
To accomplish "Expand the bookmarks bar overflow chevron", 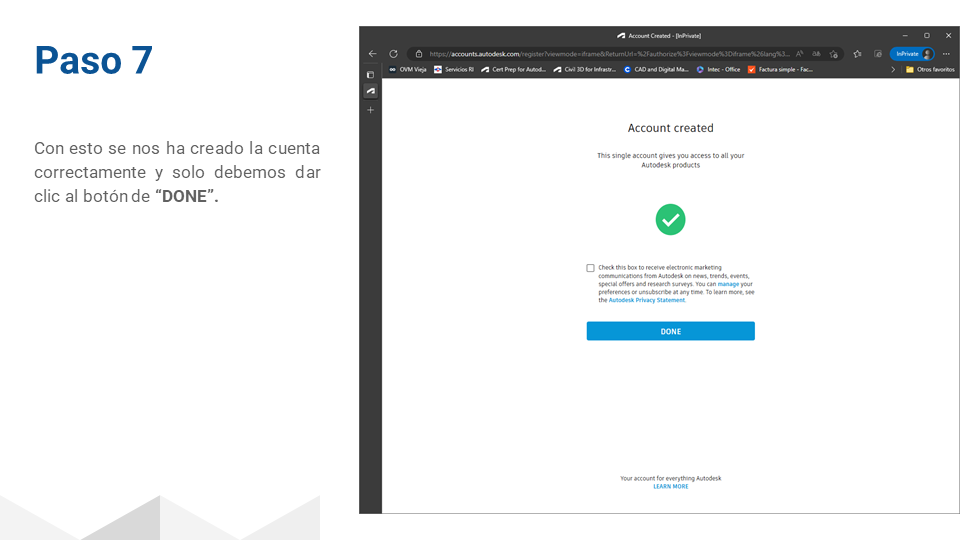I will coord(893,70).
